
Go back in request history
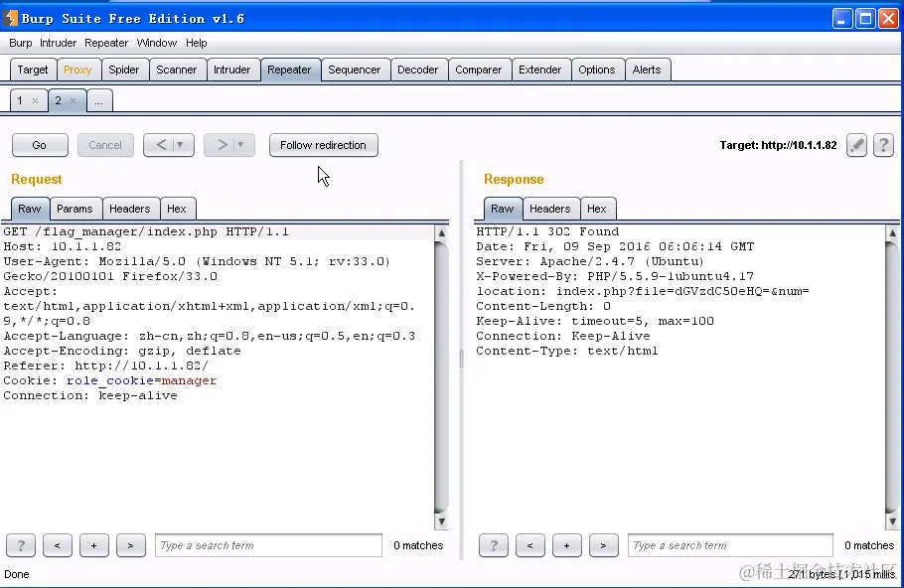click(x=161, y=145)
